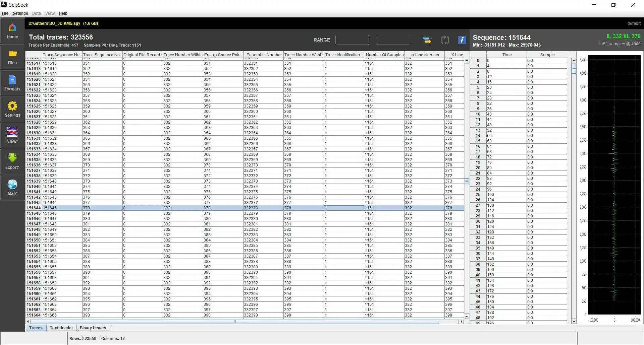The width and height of the screenshot is (644, 345).
Task: Click trace sequence cell 151630
Action: [62, 128]
